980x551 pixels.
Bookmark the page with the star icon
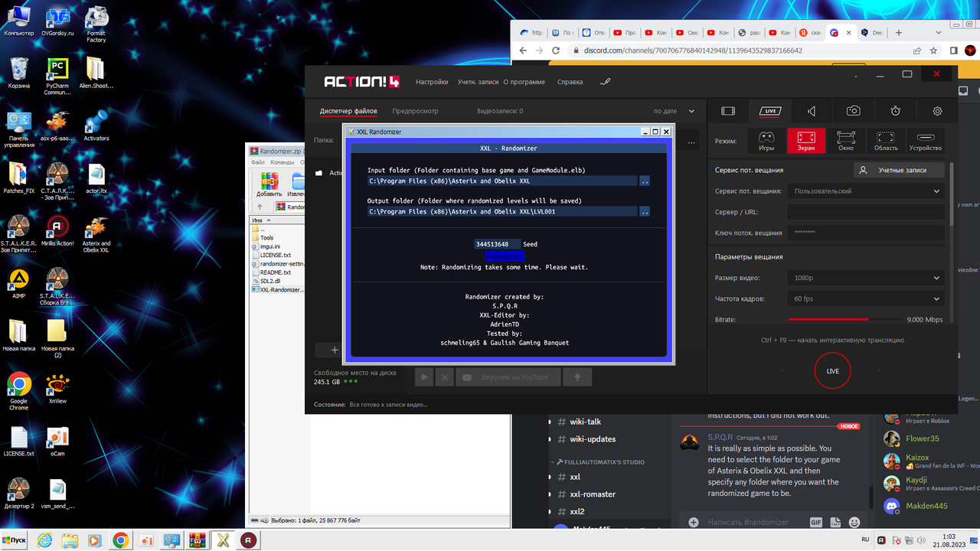pos(934,51)
